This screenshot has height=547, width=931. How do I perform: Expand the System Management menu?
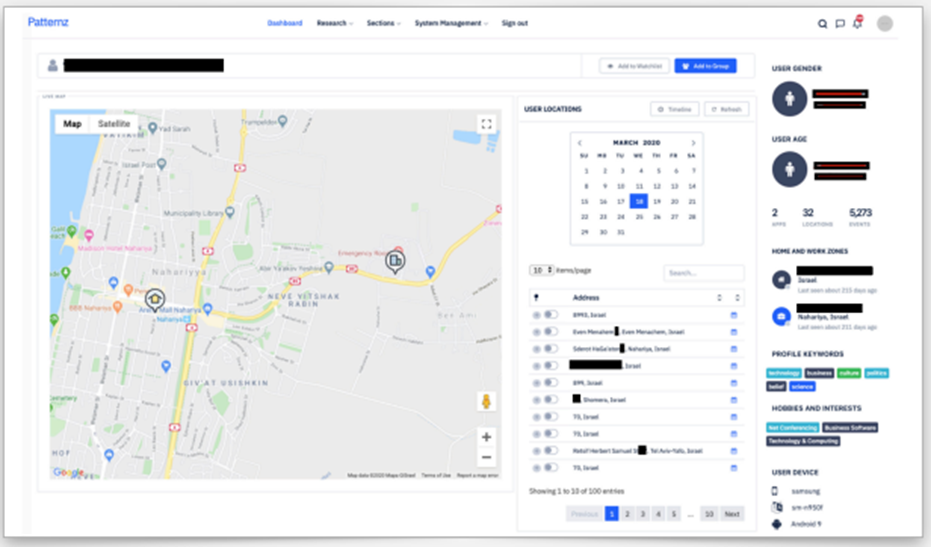click(451, 23)
